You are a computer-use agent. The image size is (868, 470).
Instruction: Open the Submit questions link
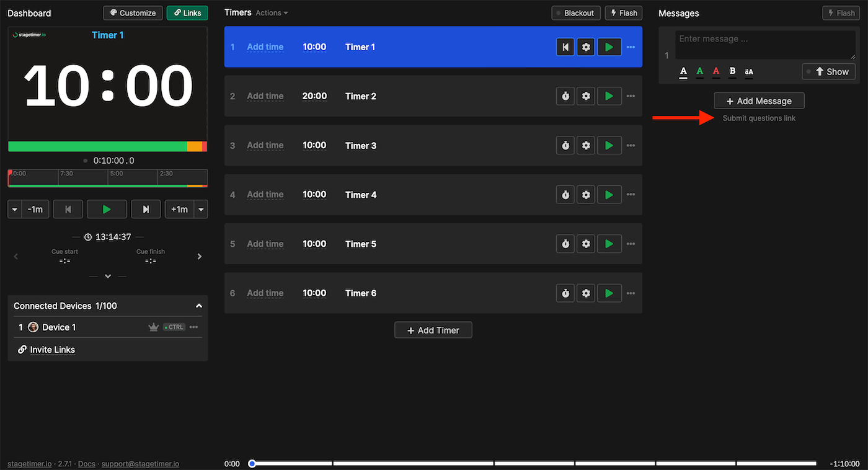[759, 118]
